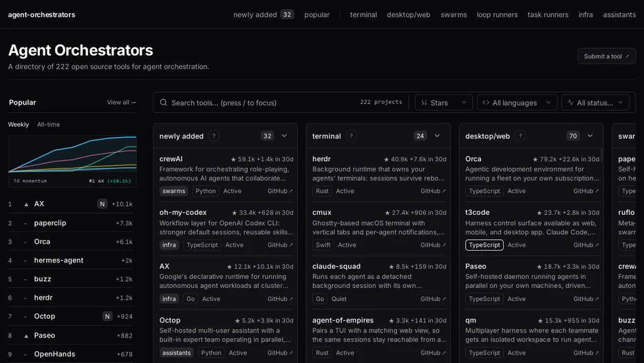Open GitHub link on Paseo card
Viewport: 644px width, 363px height.
click(586, 299)
